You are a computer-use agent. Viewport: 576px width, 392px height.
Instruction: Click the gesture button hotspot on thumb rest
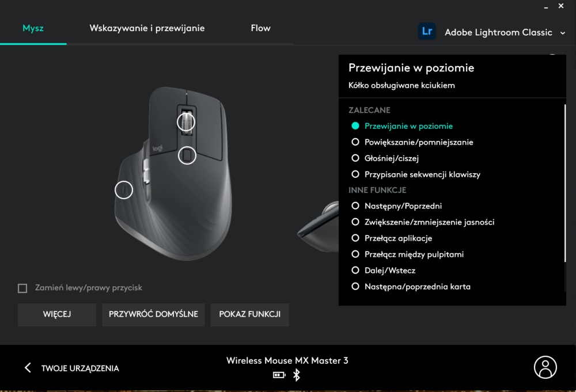(124, 190)
